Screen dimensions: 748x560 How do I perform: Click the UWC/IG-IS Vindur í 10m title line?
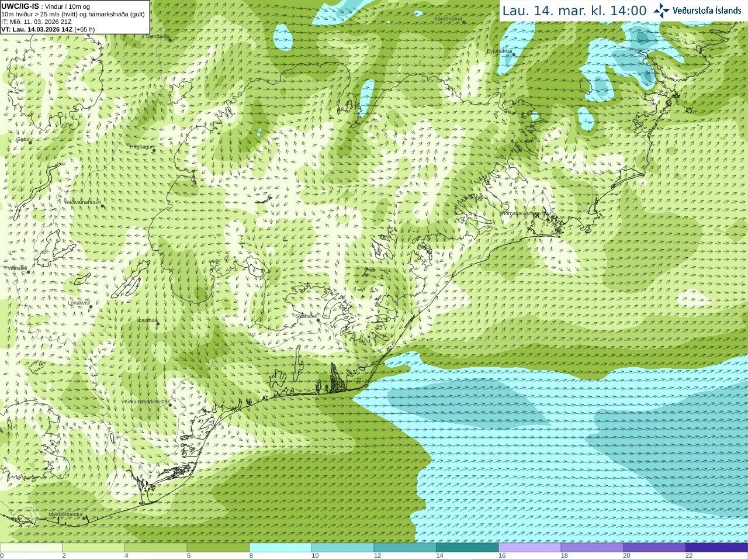46,6
